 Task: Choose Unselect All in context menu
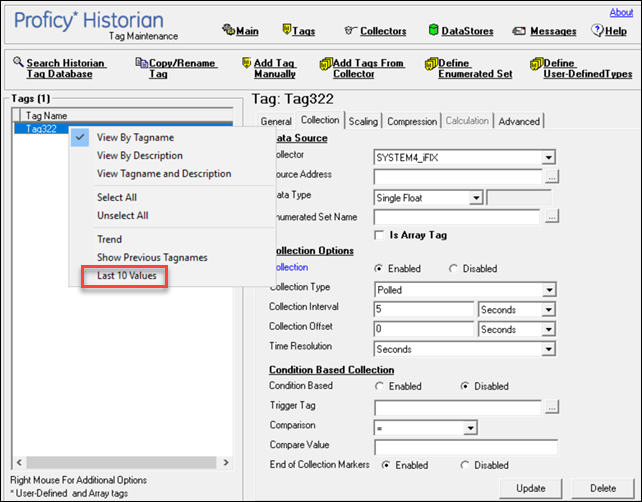pos(122,215)
